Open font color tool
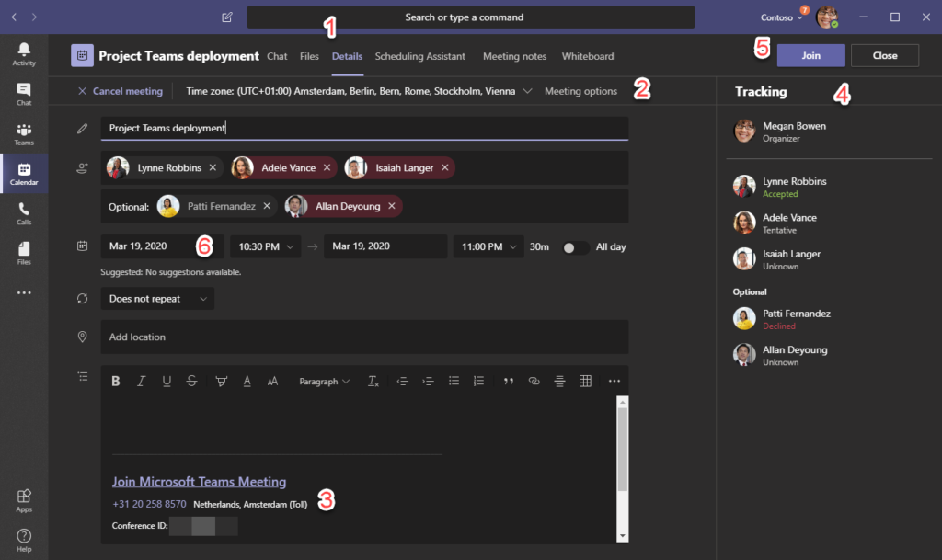 (247, 381)
